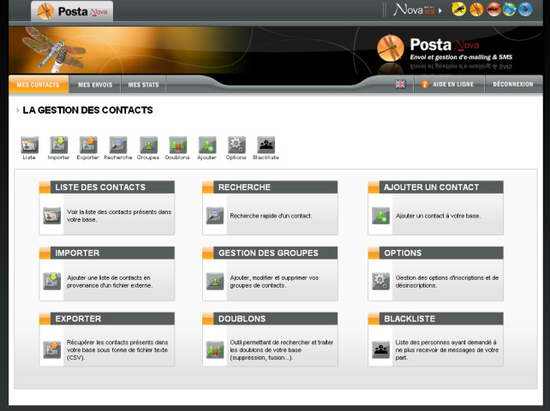550x411 pixels.
Task: Click the upload icon in Exporter card
Action: click(x=52, y=350)
